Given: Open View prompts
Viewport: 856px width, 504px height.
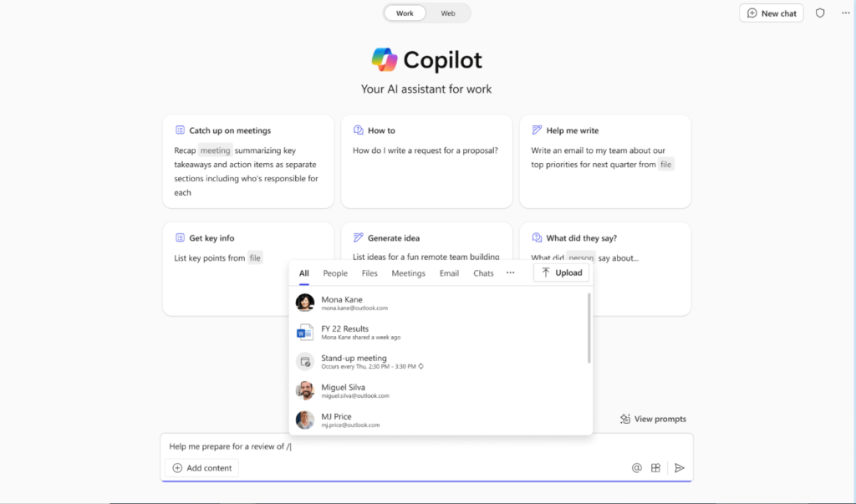Looking at the screenshot, I should (x=654, y=419).
